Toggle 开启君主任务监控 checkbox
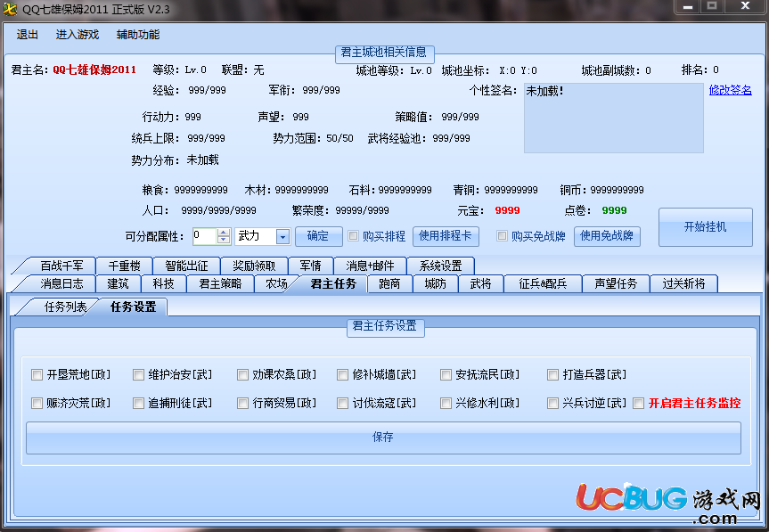Screen dimensions: 769x532 (638, 403)
